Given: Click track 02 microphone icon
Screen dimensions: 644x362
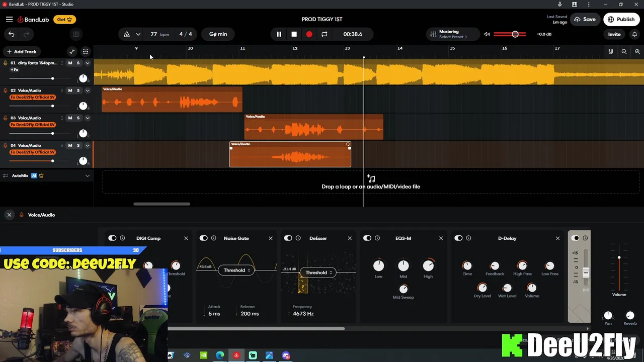Looking at the screenshot, I should tap(6, 90).
